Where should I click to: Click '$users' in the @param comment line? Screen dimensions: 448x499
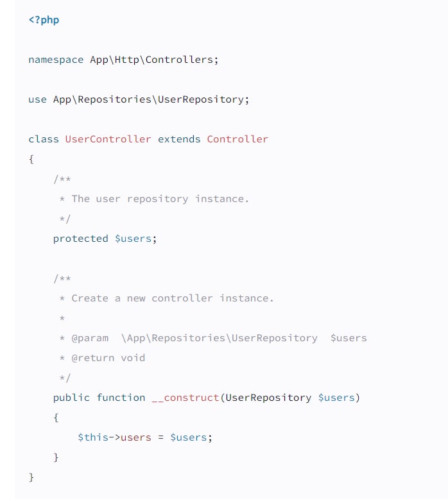coord(349,338)
